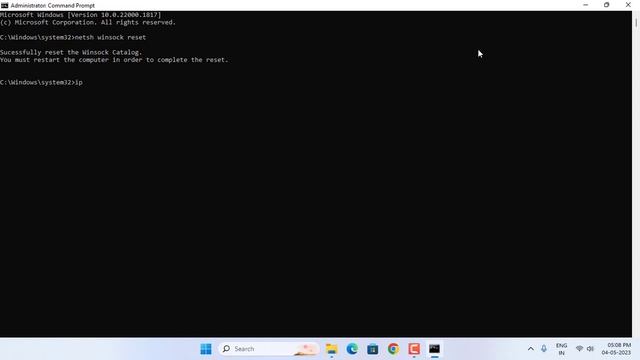Select Command Prompt taskbar icon

point(434,349)
